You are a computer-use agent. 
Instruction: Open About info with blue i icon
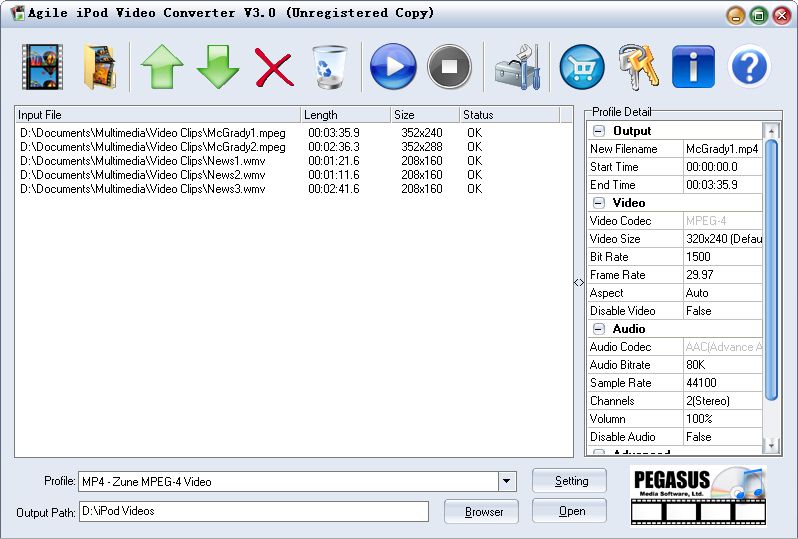pos(693,67)
